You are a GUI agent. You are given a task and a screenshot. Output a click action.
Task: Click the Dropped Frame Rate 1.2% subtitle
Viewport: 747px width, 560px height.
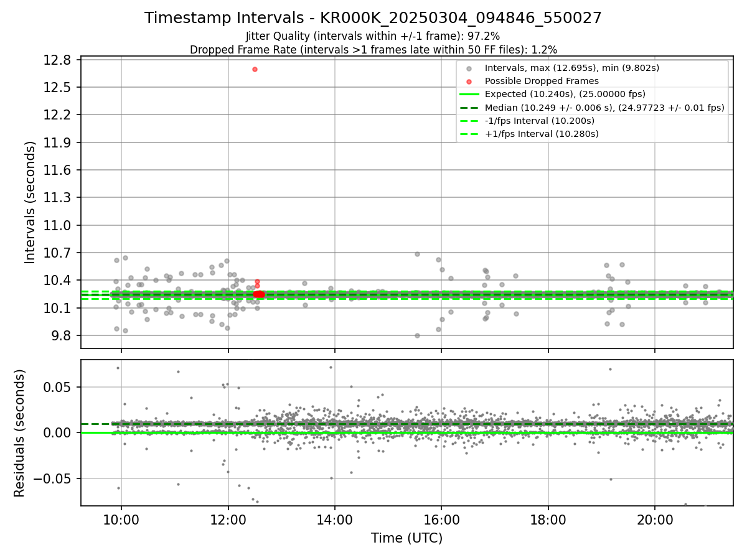click(373, 49)
